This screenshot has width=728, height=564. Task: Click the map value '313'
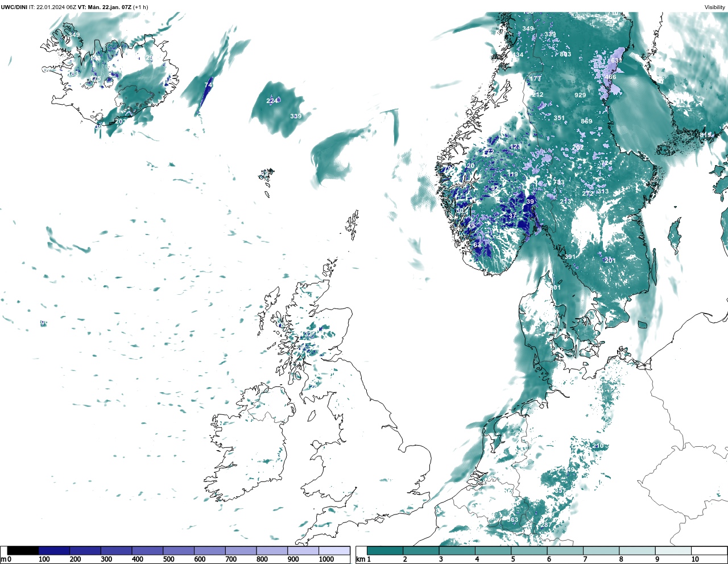[x=603, y=191]
